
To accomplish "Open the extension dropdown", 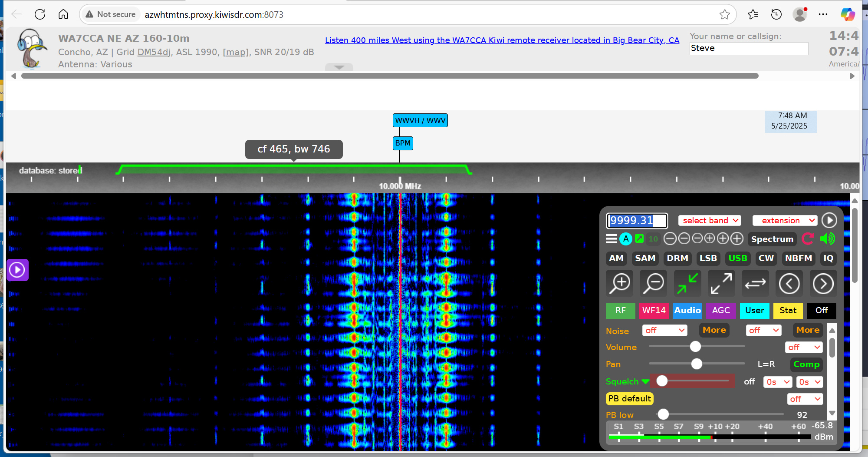I will point(785,220).
